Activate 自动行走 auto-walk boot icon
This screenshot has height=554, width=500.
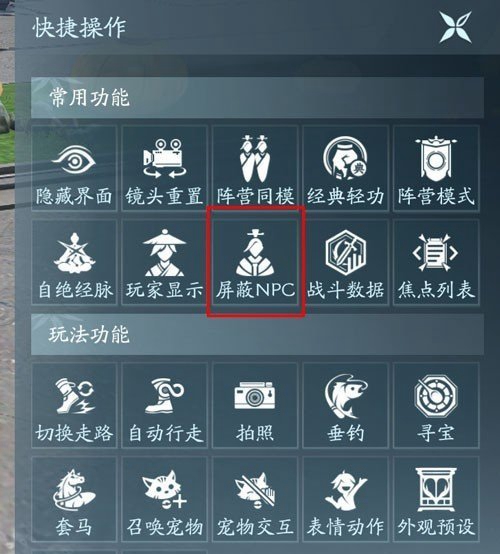click(164, 405)
